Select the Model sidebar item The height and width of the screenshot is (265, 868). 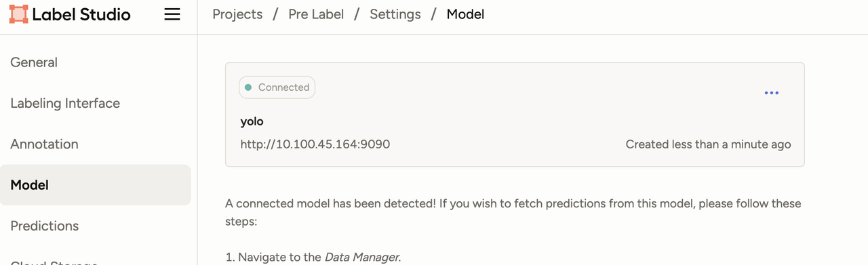[x=95, y=185]
